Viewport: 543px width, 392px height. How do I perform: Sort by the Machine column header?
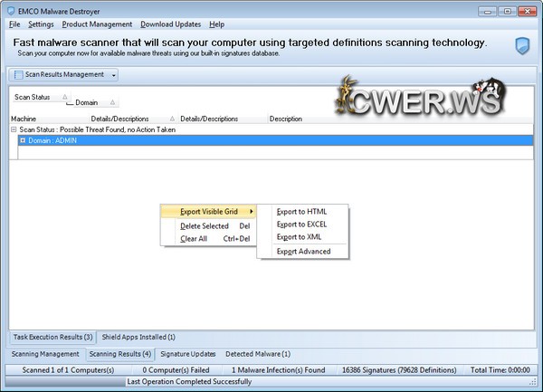(24, 119)
